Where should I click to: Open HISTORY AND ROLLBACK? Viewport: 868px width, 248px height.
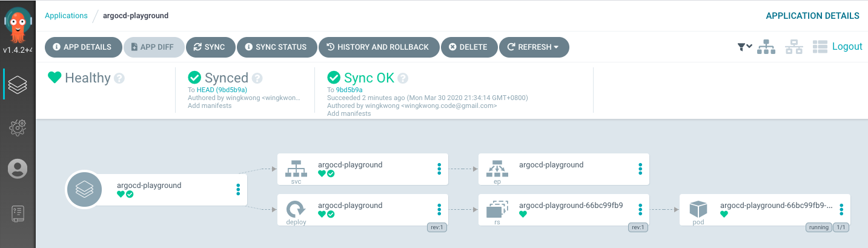tap(378, 47)
